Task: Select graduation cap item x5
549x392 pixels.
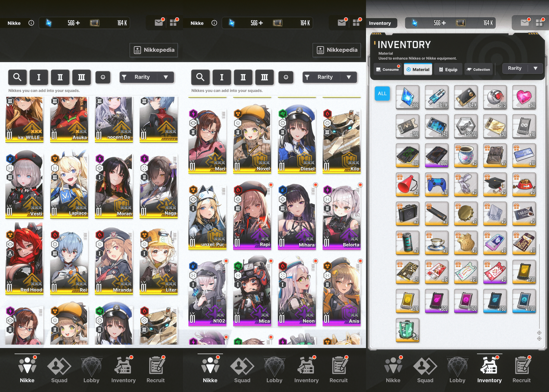Action: [x=495, y=185]
